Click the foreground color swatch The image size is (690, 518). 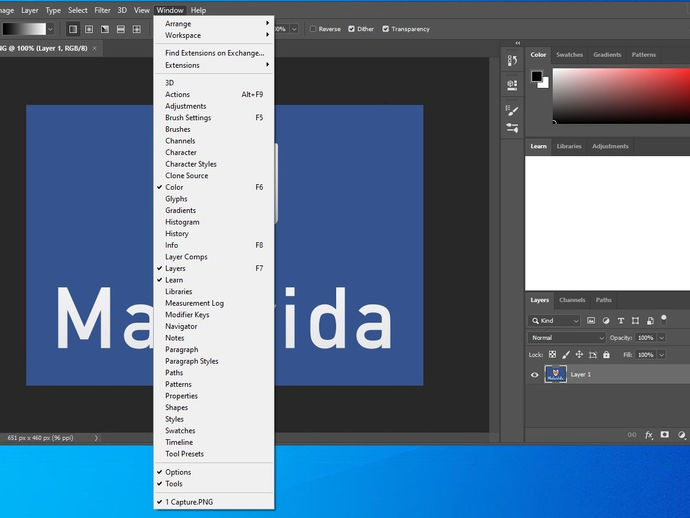pyautogui.click(x=536, y=76)
